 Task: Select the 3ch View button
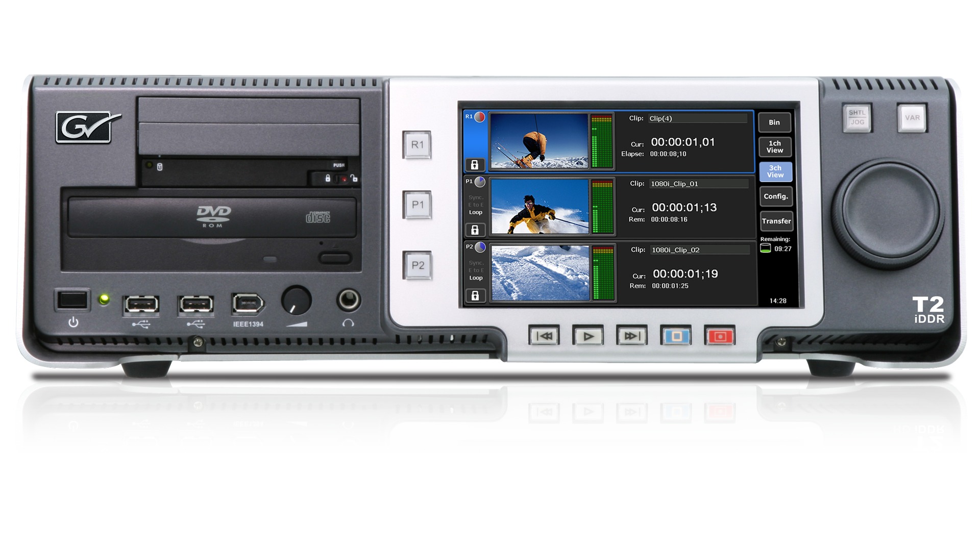pos(775,171)
